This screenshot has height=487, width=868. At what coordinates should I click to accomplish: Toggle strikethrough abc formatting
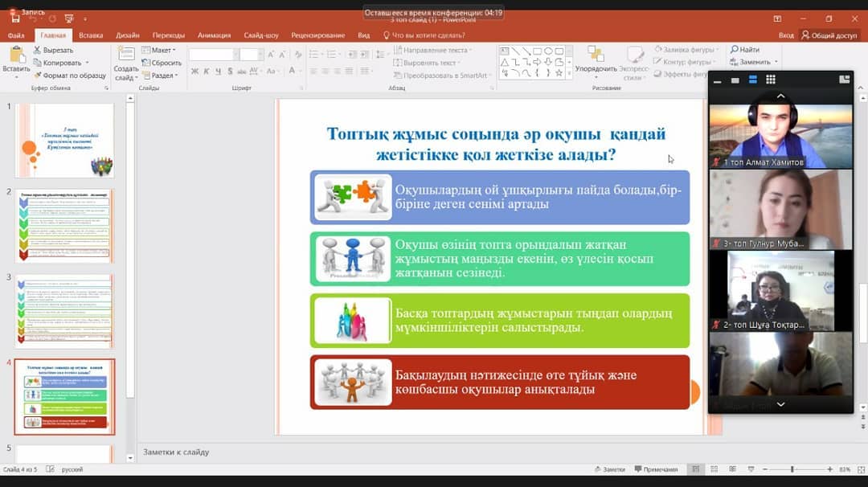click(241, 72)
